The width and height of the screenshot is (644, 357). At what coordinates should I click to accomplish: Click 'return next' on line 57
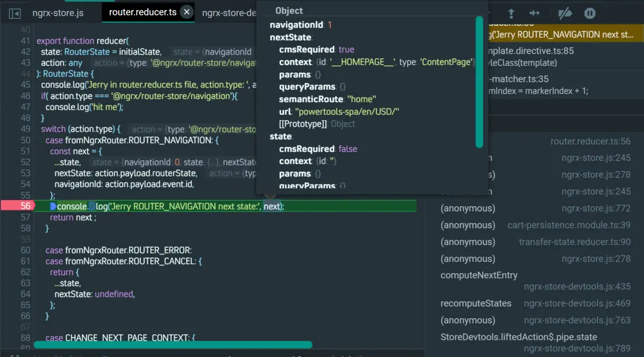pos(73,217)
